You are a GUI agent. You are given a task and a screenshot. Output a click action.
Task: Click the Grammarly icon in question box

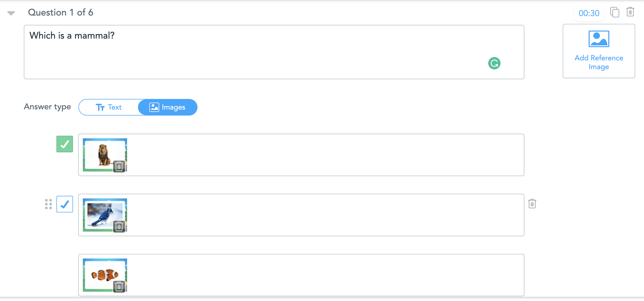(x=494, y=63)
